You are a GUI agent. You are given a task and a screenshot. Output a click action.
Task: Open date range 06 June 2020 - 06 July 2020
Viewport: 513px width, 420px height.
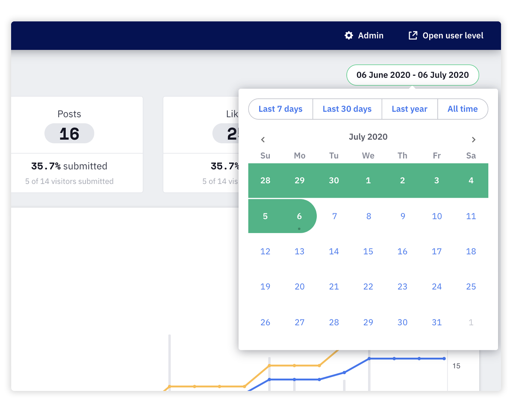(413, 75)
